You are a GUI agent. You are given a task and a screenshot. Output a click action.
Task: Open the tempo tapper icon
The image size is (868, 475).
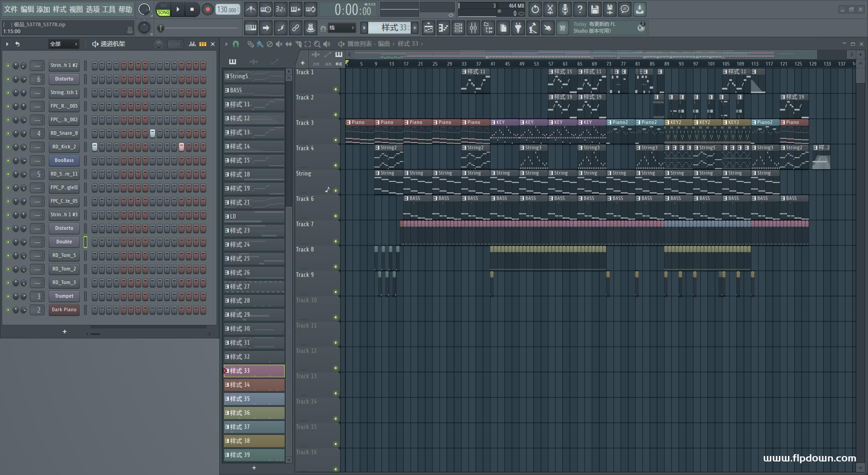(533, 28)
